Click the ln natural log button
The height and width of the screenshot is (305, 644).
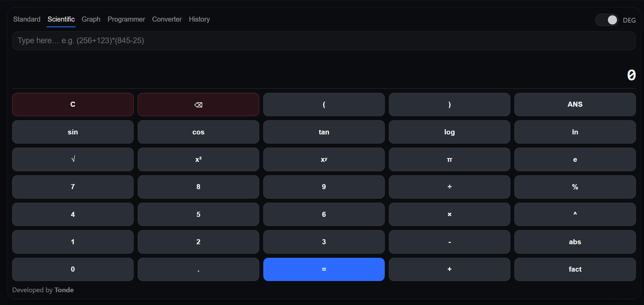(575, 132)
